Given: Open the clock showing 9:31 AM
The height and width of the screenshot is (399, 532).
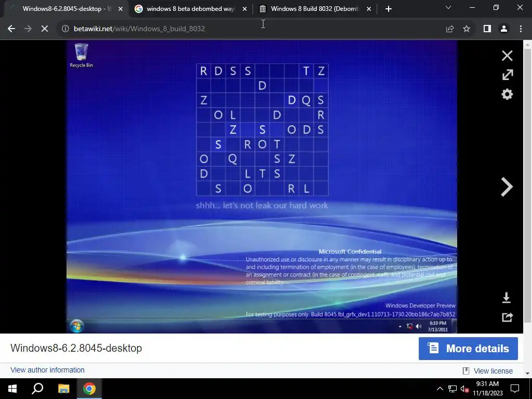Looking at the screenshot, I should point(487,389).
